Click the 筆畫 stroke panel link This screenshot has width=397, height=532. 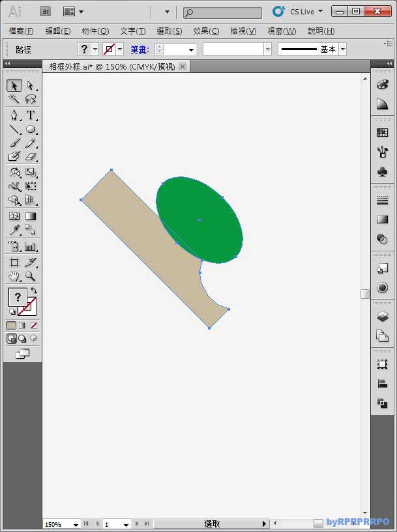coord(140,49)
